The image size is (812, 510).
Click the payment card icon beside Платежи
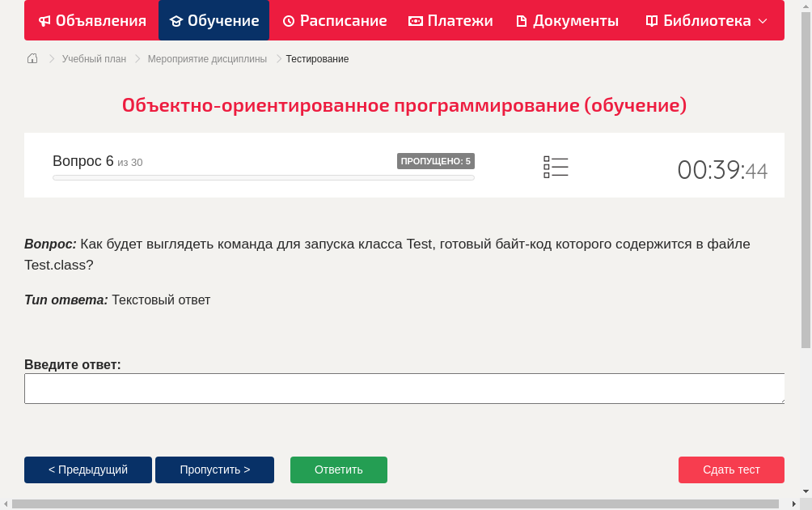tap(417, 20)
